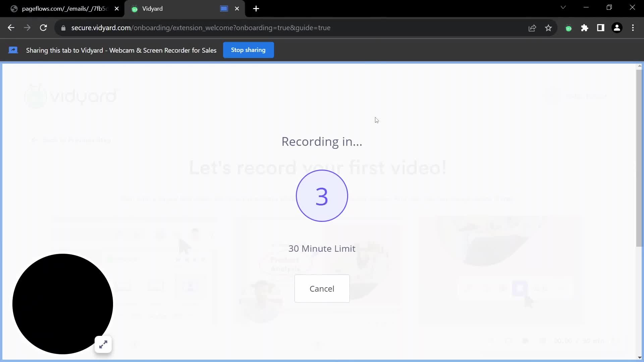644x362 pixels.
Task: Toggle the browser profile icon
Action: pos(618,27)
